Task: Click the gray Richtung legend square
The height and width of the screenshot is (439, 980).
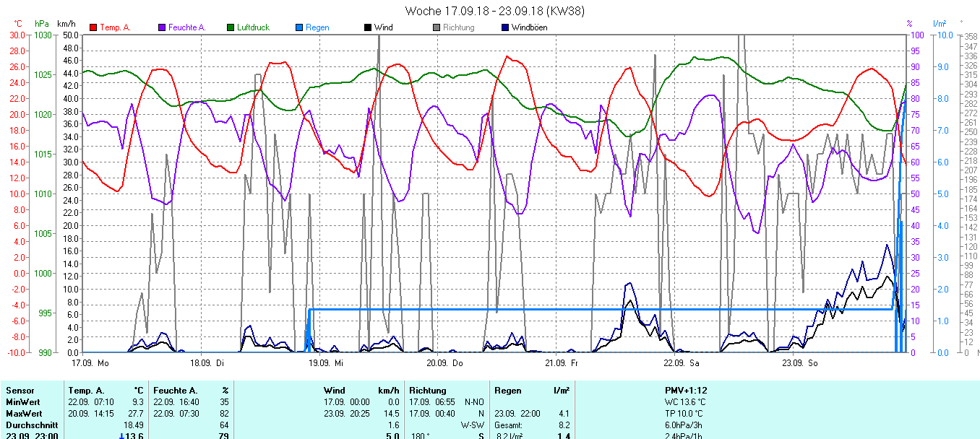Action: point(437,27)
